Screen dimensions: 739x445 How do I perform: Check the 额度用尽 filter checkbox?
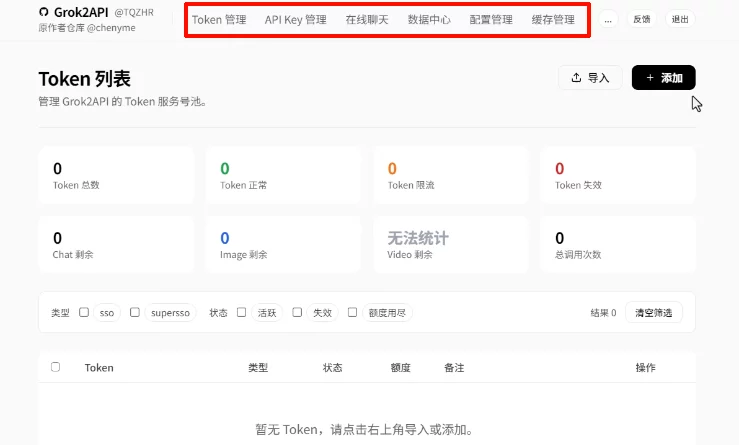coord(352,313)
